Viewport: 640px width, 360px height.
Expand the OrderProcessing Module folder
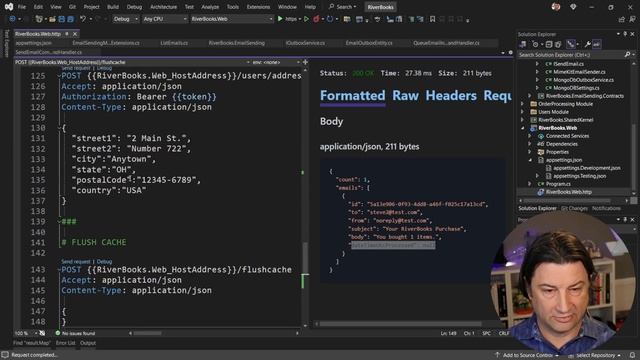coord(522,104)
